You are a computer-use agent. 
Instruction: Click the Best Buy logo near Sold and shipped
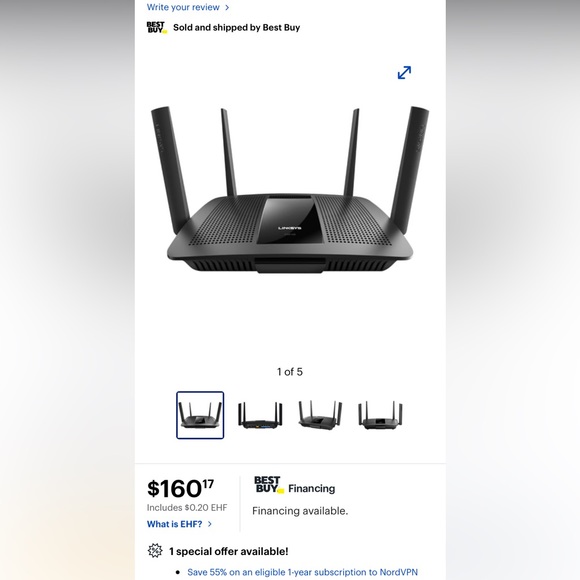pos(157,27)
